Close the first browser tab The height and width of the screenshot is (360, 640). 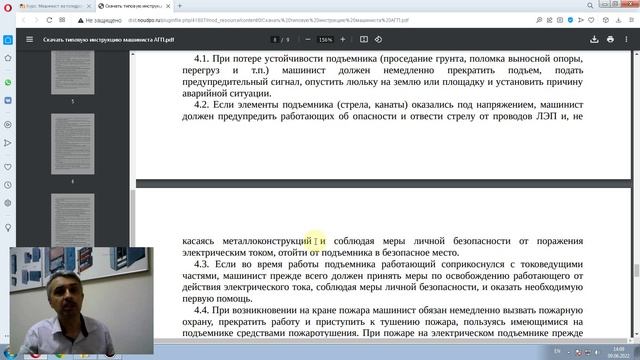tap(89, 6)
